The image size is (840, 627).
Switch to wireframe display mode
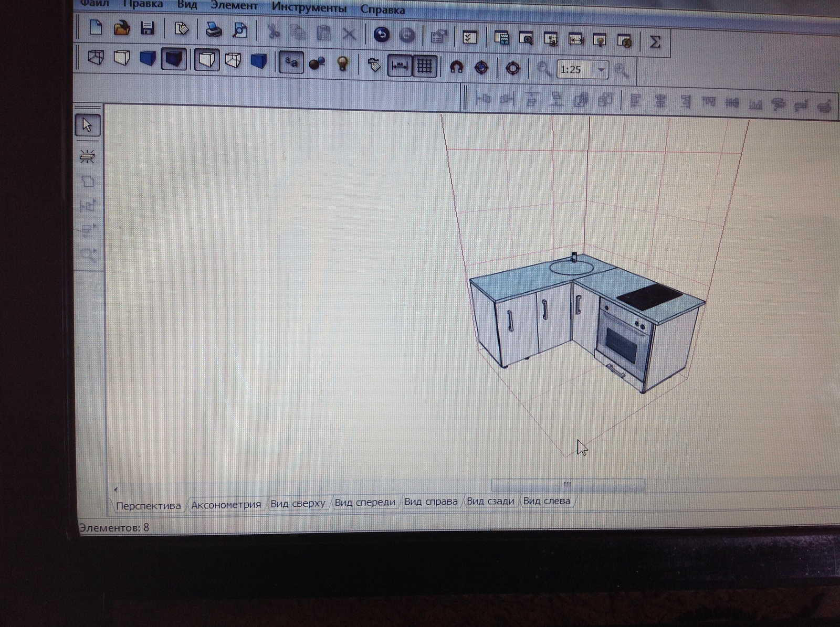[x=96, y=57]
